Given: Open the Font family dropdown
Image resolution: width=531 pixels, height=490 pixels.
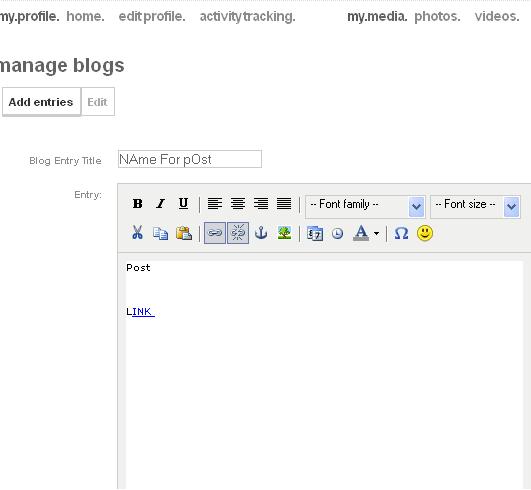Looking at the screenshot, I should (365, 206).
